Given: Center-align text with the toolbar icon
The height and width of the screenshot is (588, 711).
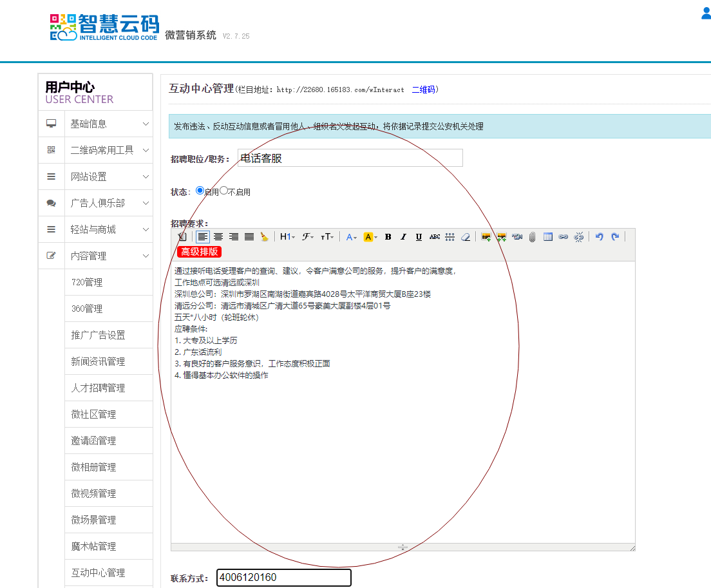Looking at the screenshot, I should pyautogui.click(x=218, y=237).
